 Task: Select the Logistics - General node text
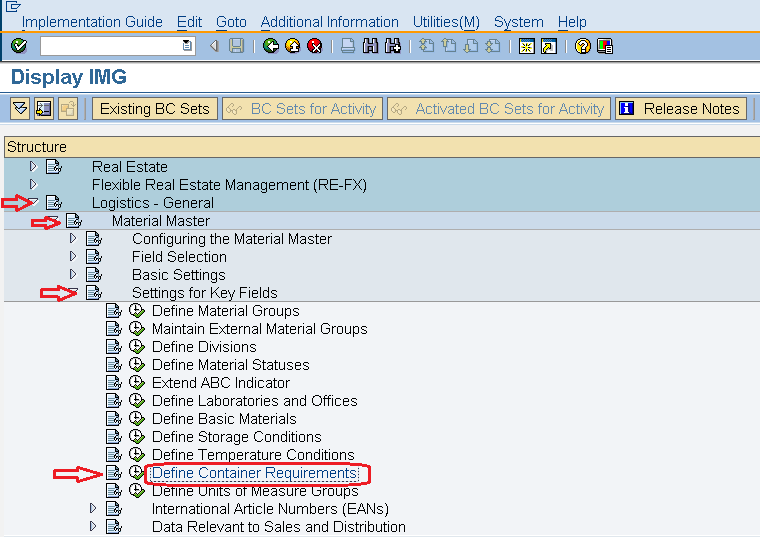(x=153, y=203)
